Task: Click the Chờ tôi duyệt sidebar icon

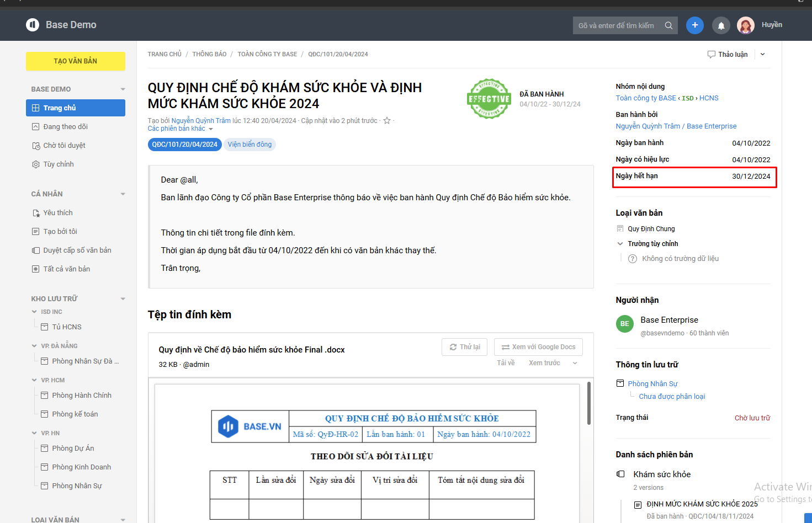Action: pos(36,146)
